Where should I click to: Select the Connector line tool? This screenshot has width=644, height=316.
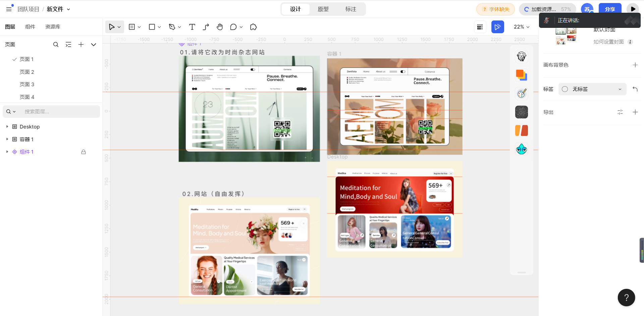coord(206,27)
